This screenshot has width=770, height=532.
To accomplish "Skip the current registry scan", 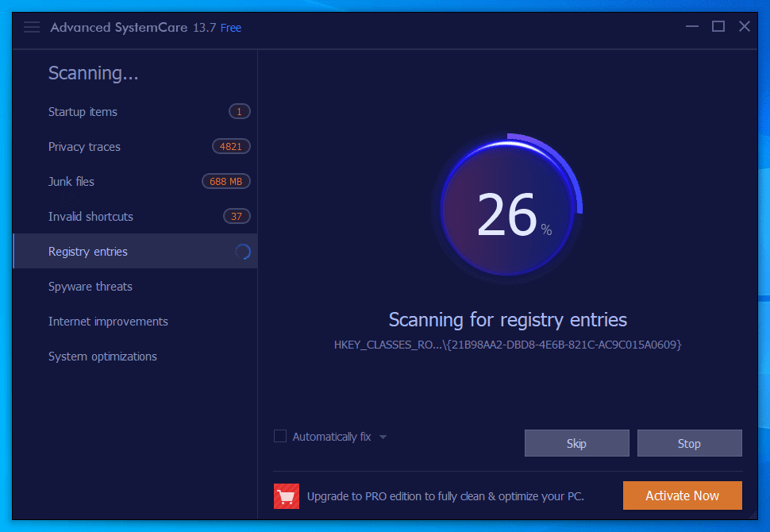I will tap(576, 442).
